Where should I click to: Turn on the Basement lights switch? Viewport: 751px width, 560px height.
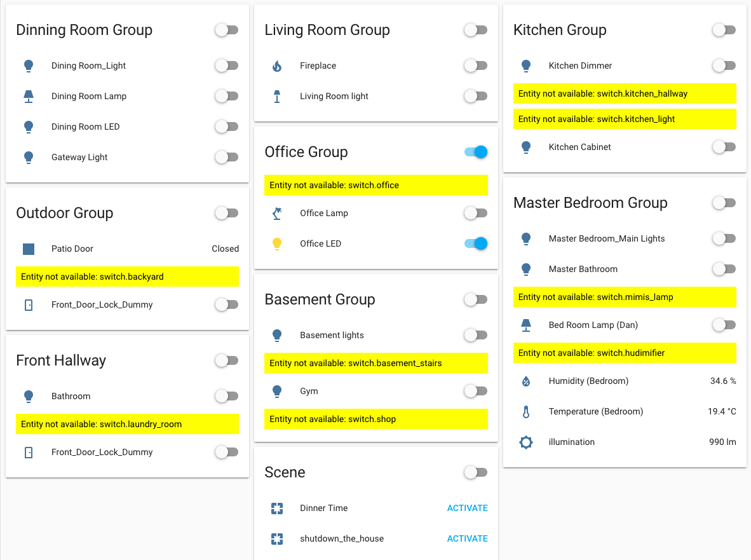[475, 335]
